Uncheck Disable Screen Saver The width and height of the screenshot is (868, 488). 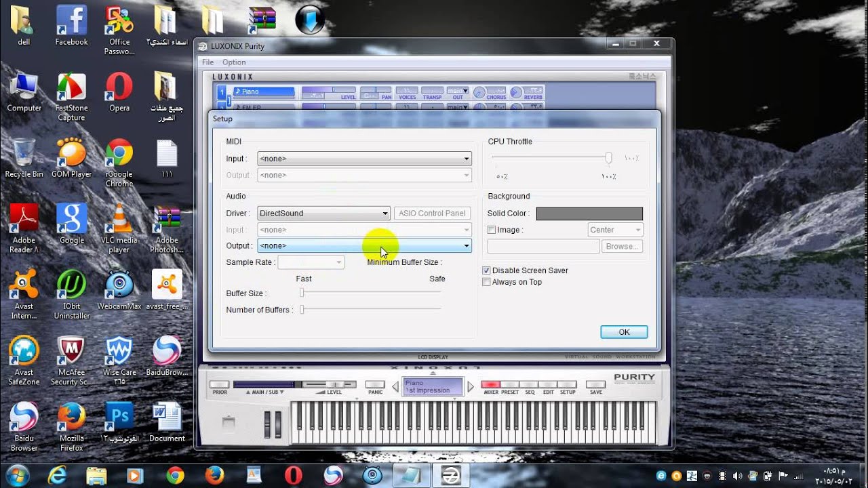(x=486, y=270)
